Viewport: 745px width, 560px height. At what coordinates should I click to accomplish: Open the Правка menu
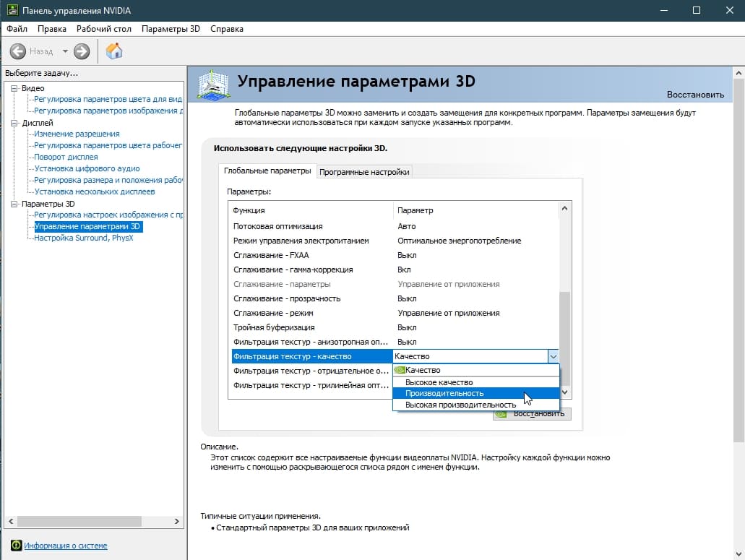[x=52, y=28]
